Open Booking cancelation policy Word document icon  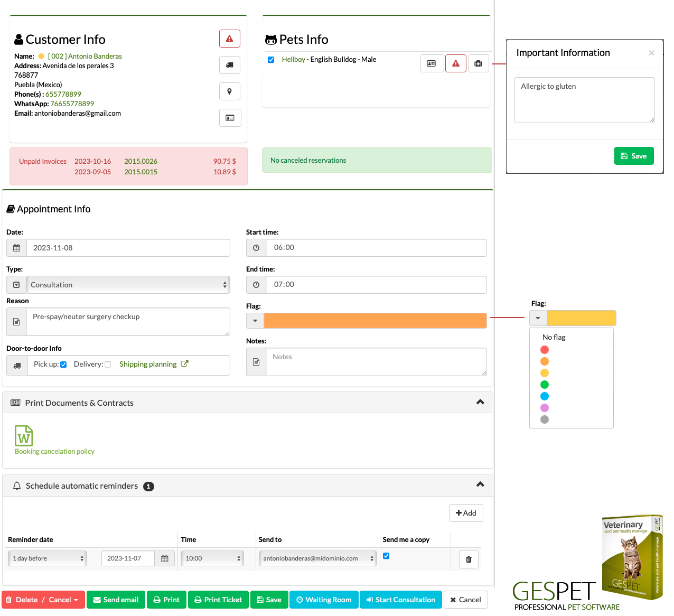pyautogui.click(x=24, y=436)
